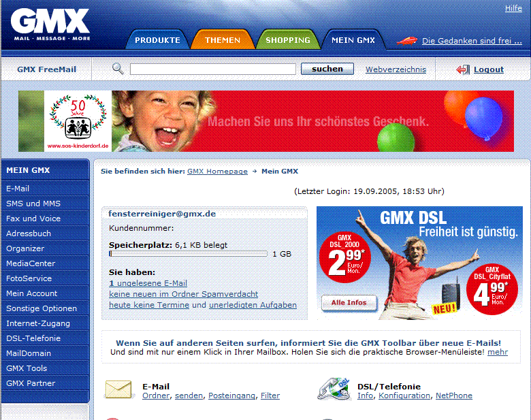The image size is (531, 420).
Task: Open the THEMEN tab
Action: (x=223, y=40)
